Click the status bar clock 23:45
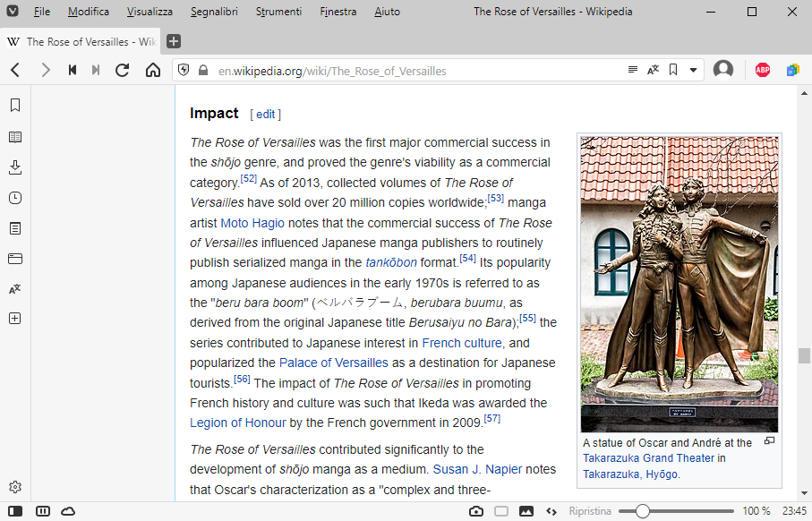812x521 pixels. point(794,511)
